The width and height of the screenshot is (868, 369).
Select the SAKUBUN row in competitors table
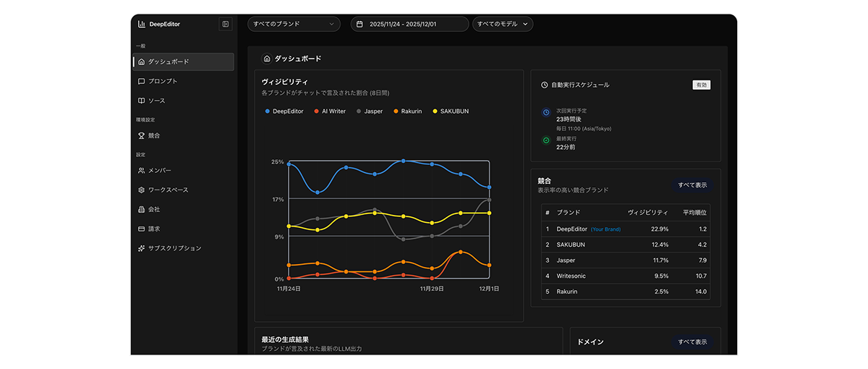pyautogui.click(x=626, y=245)
